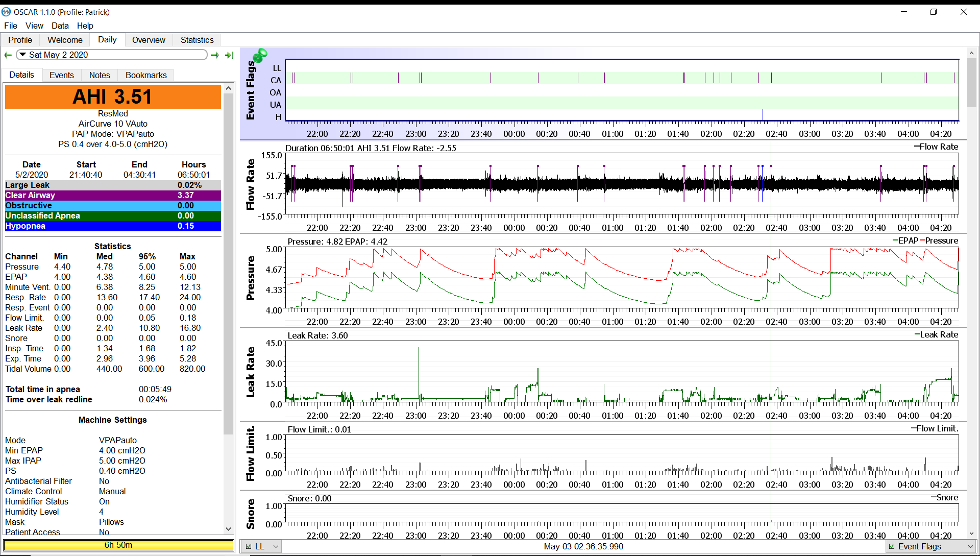
Task: Open the Events sub-tab
Action: pyautogui.click(x=62, y=75)
